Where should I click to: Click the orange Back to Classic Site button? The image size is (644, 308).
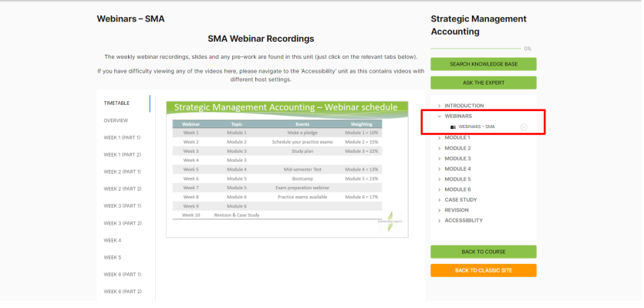(x=484, y=271)
